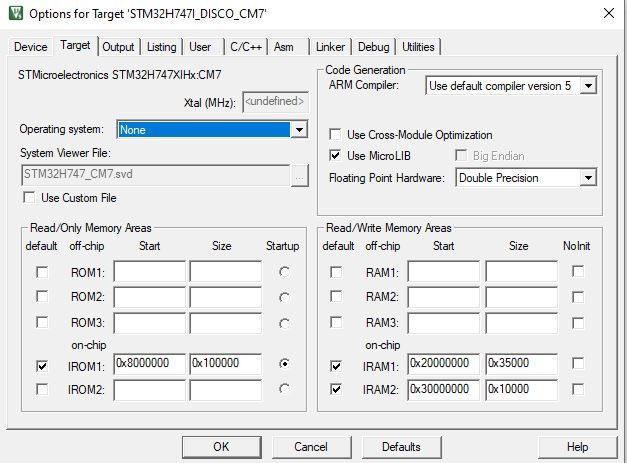627x463 pixels.
Task: Uncheck the IROM1 default checkbox
Action: click(x=42, y=365)
